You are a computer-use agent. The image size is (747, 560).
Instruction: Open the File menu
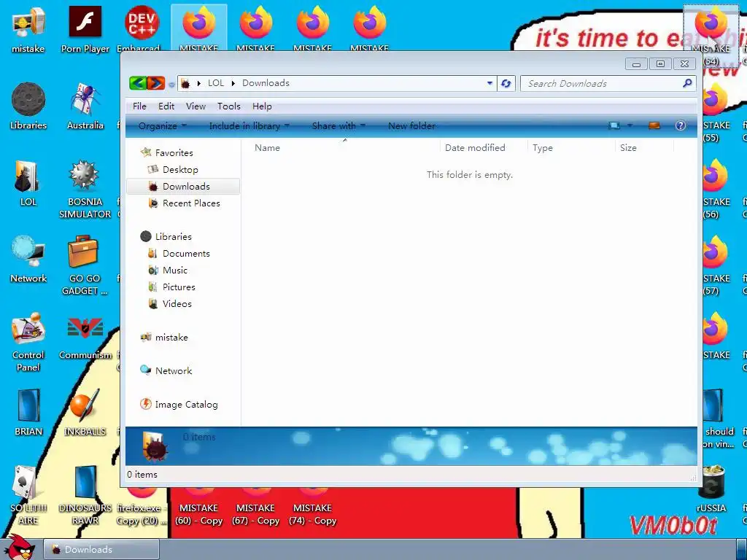[x=139, y=106]
